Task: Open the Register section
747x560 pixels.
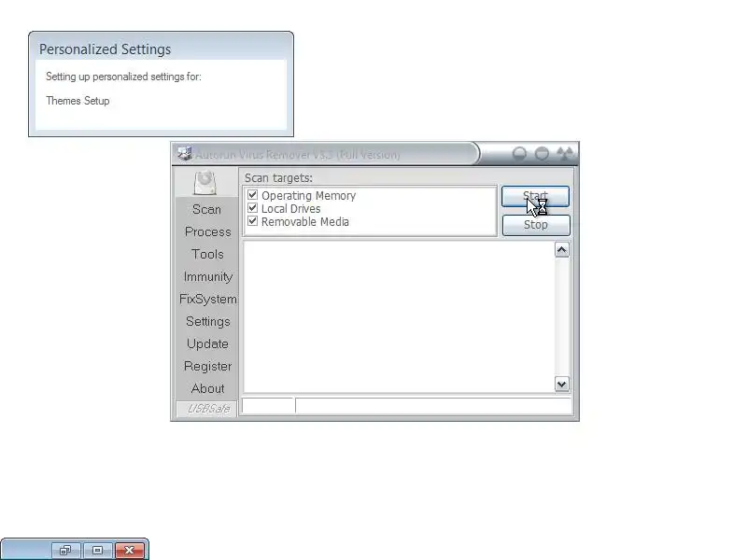Action: point(207,366)
